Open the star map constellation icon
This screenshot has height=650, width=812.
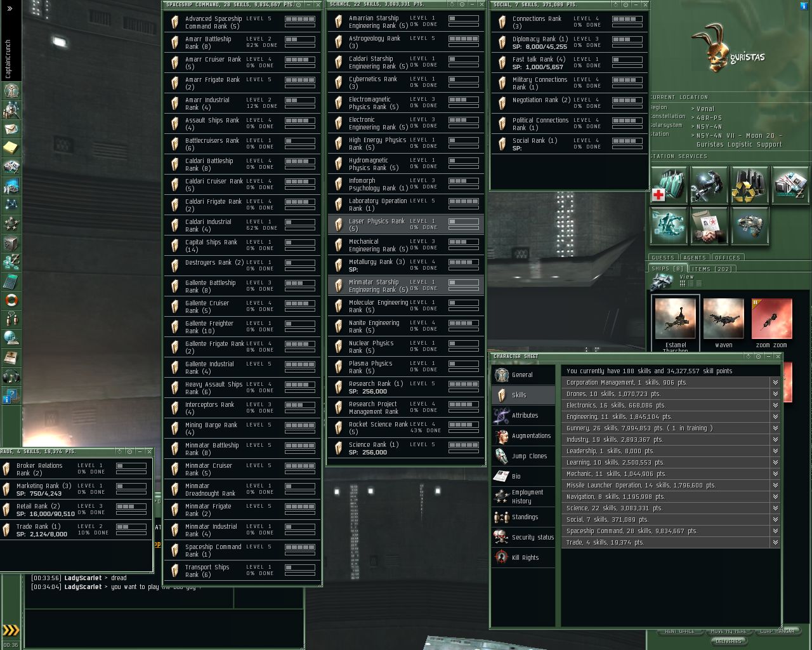point(11,205)
